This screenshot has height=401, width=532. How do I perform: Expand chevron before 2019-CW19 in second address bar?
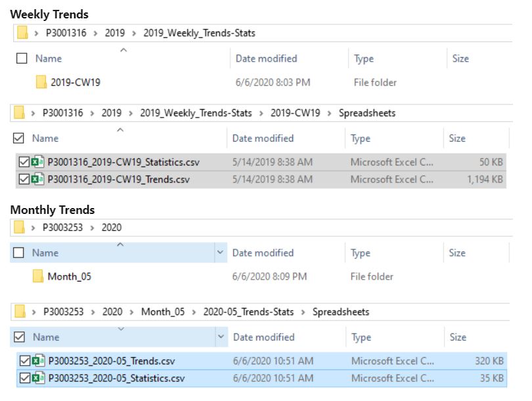coord(261,114)
